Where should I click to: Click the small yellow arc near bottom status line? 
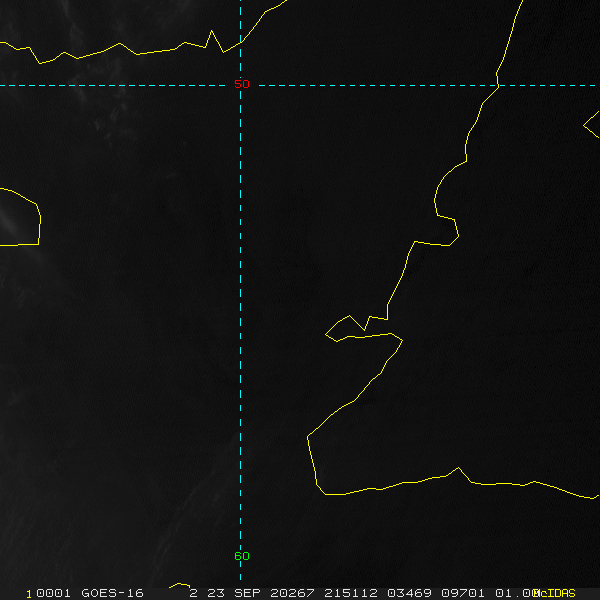180,585
